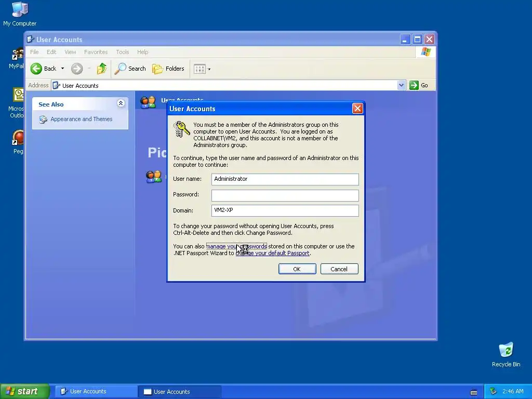532x399 pixels.
Task: Click the User Accounts window title icon
Action: 31,39
